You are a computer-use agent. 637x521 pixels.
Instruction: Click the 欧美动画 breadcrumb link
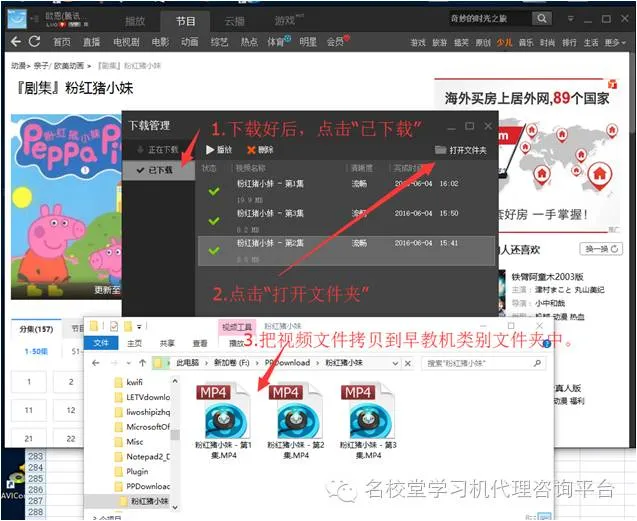point(69,65)
